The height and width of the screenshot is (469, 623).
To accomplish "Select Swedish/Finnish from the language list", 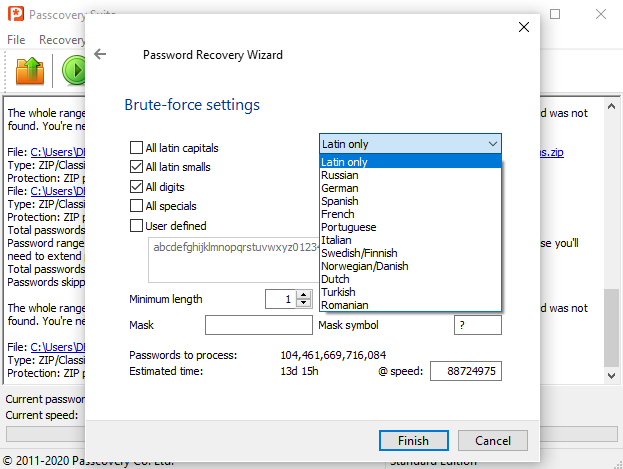I will point(410,253).
